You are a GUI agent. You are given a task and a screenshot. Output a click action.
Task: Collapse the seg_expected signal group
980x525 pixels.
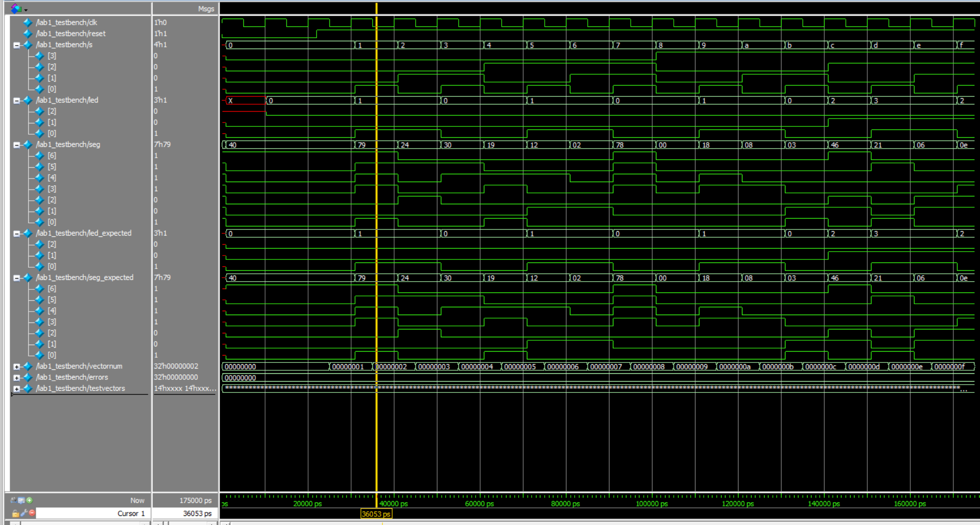[x=17, y=278]
